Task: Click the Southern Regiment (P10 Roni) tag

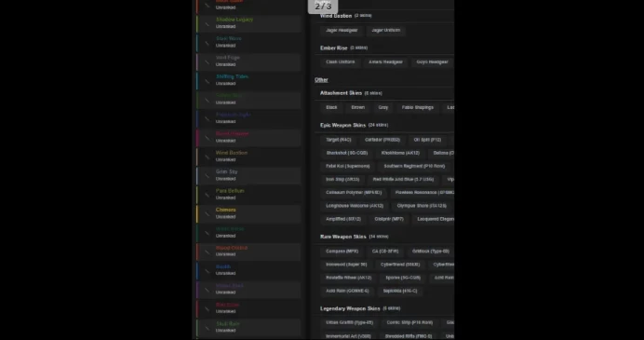Action: click(x=414, y=167)
